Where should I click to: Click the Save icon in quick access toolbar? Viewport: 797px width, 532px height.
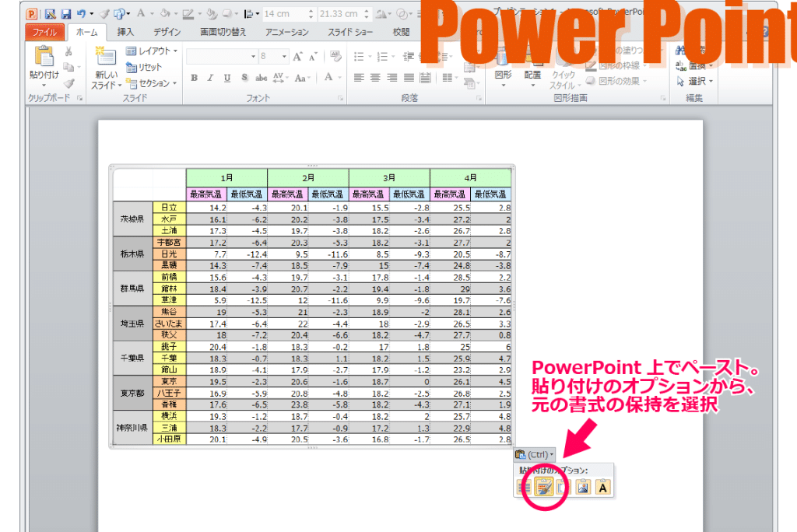coord(66,14)
